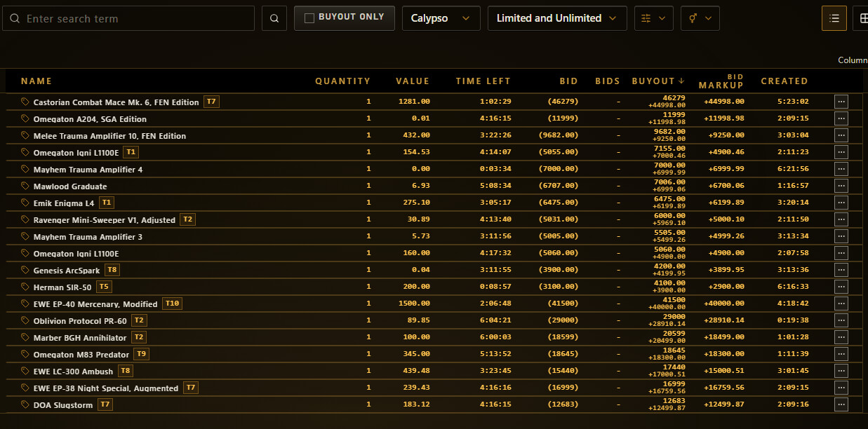Sort by the Buyout column header
The image size is (868, 429).
point(658,81)
